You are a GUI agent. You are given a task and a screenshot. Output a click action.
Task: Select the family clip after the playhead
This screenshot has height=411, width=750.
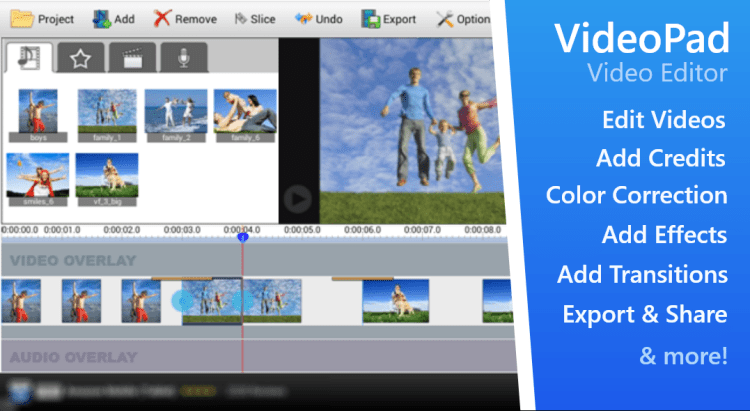click(272, 301)
